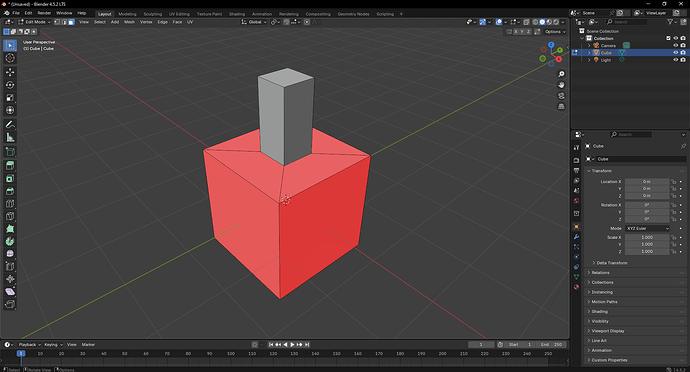Select the Annotate tool
This screenshot has height=372, width=690.
pos(10,125)
